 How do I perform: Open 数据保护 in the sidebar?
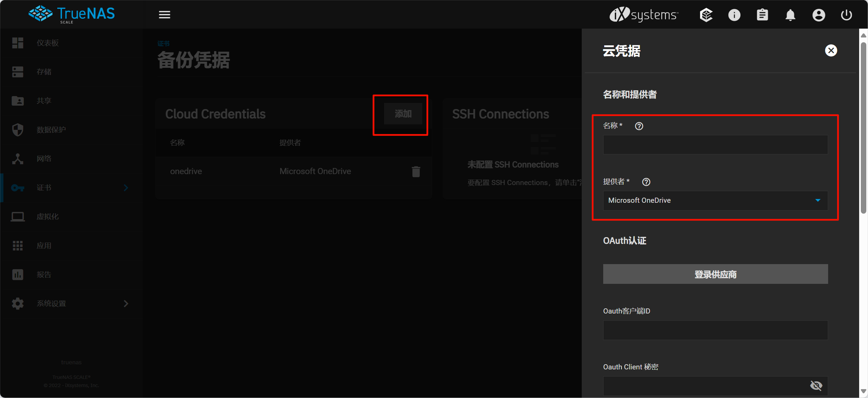point(51,130)
